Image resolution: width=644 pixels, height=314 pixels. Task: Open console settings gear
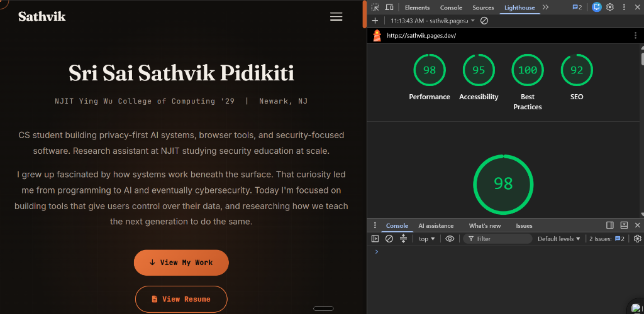click(x=638, y=239)
